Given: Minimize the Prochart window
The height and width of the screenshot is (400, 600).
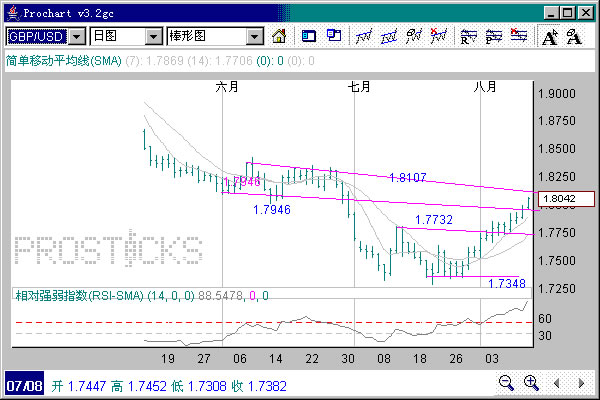Looking at the screenshot, I should coord(551,13).
